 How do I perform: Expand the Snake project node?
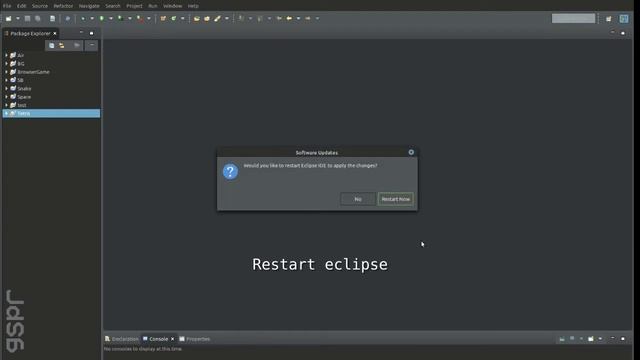(6, 89)
